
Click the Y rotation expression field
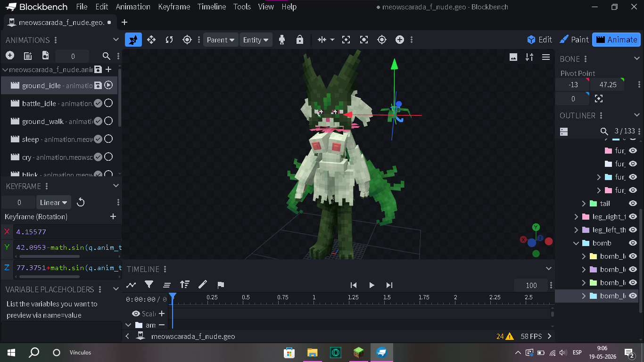click(x=68, y=247)
